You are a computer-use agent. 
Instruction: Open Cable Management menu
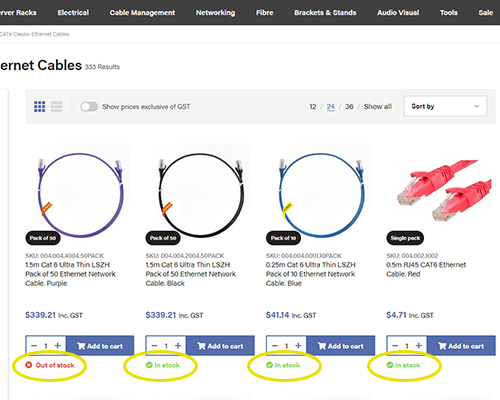[142, 13]
